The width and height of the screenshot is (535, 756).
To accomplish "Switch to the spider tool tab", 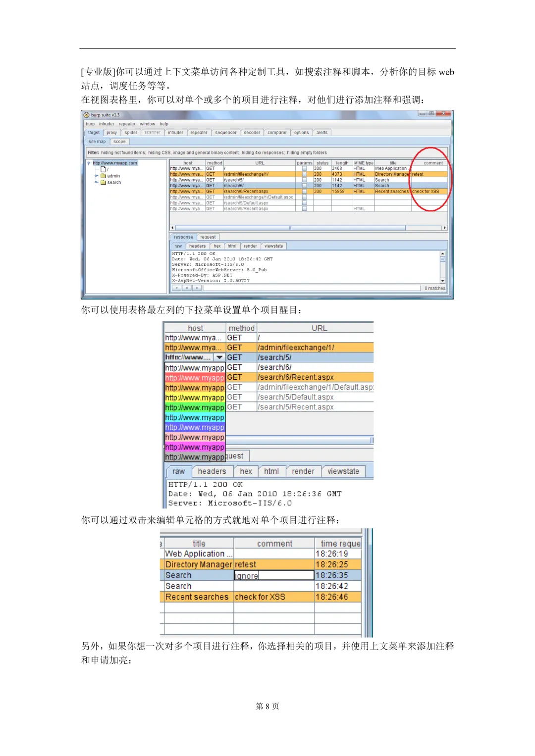I will point(131,133).
